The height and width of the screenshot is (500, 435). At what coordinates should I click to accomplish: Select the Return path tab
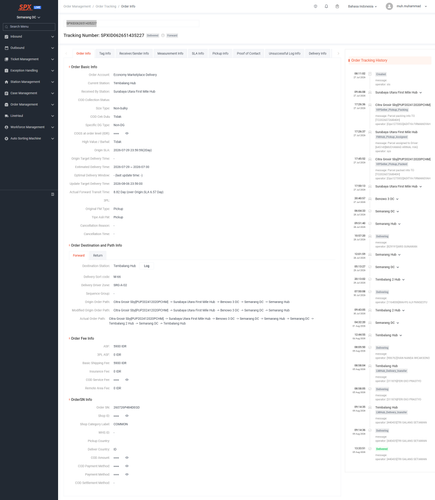pyautogui.click(x=98, y=256)
